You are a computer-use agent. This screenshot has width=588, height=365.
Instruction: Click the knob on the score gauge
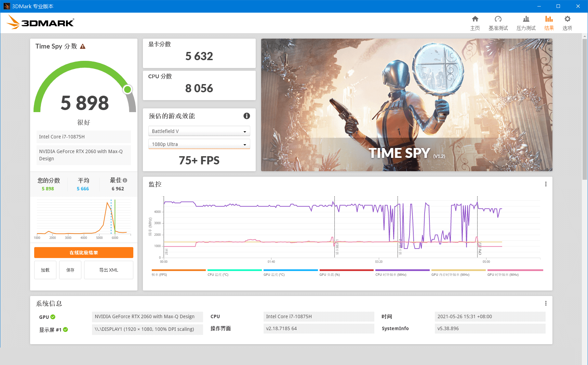click(127, 89)
